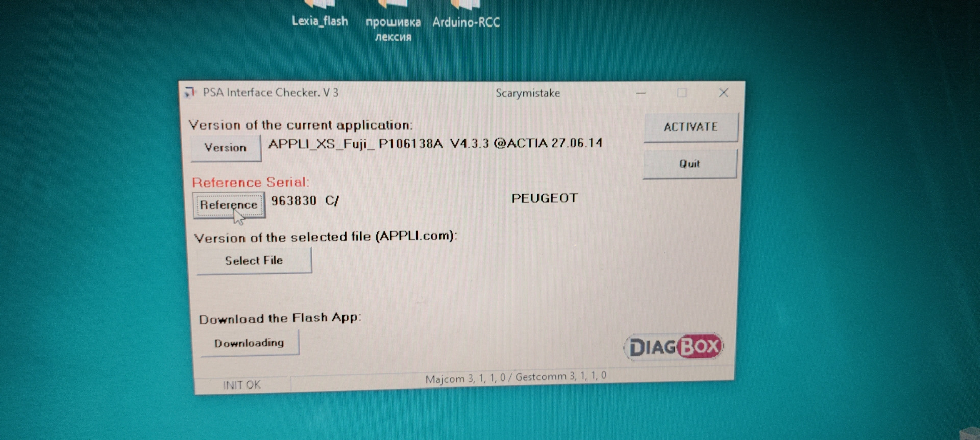Click the Quit button

(690, 164)
